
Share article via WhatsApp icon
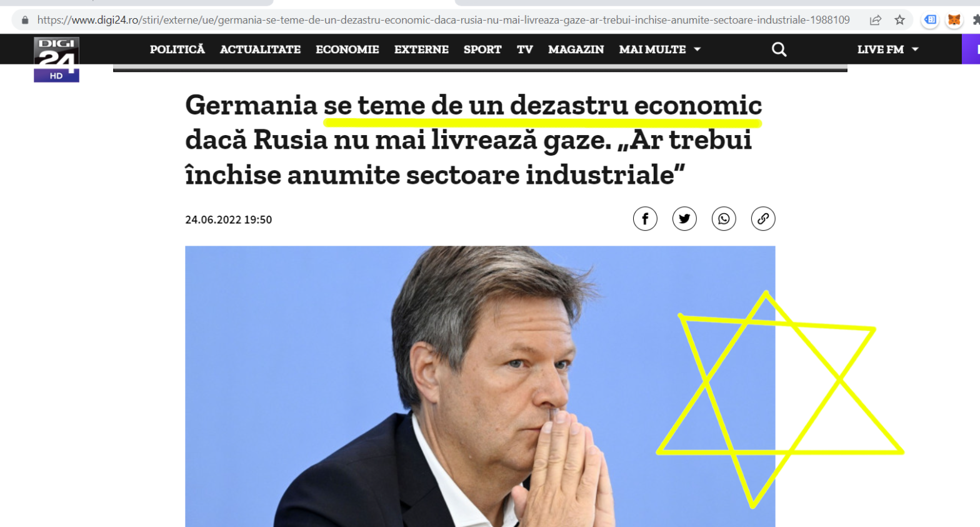[724, 219]
